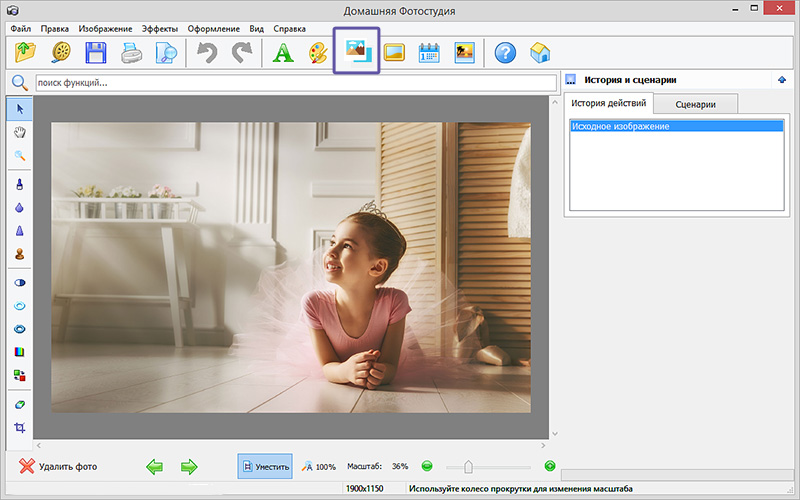800x500 pixels.
Task: Increase zoom with green plus button
Action: point(549,466)
